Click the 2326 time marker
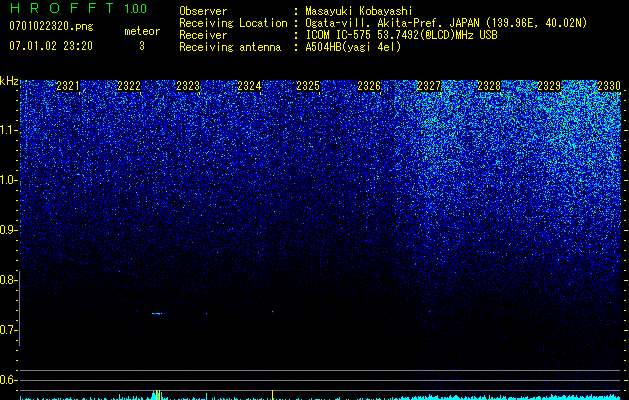 [369, 86]
